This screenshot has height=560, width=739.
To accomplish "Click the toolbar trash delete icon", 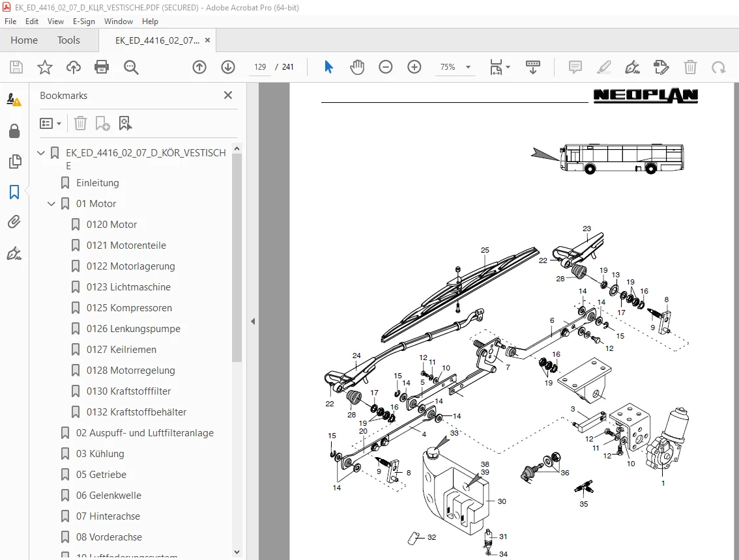I will pyautogui.click(x=690, y=67).
